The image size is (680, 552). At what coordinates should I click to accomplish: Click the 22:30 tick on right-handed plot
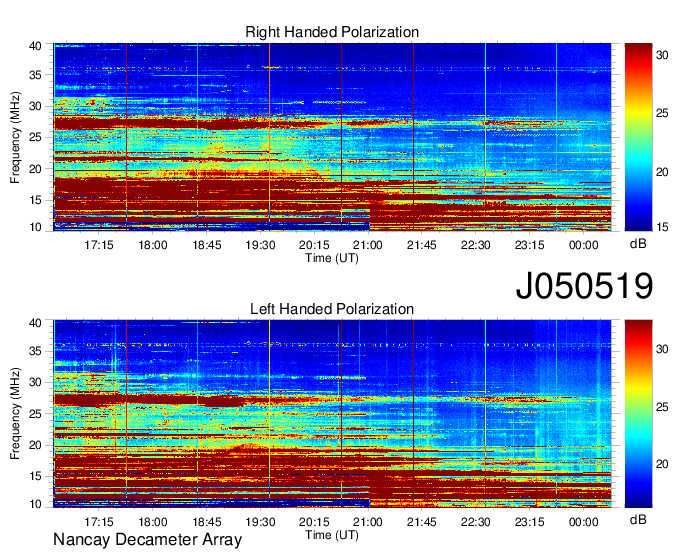pos(476,245)
